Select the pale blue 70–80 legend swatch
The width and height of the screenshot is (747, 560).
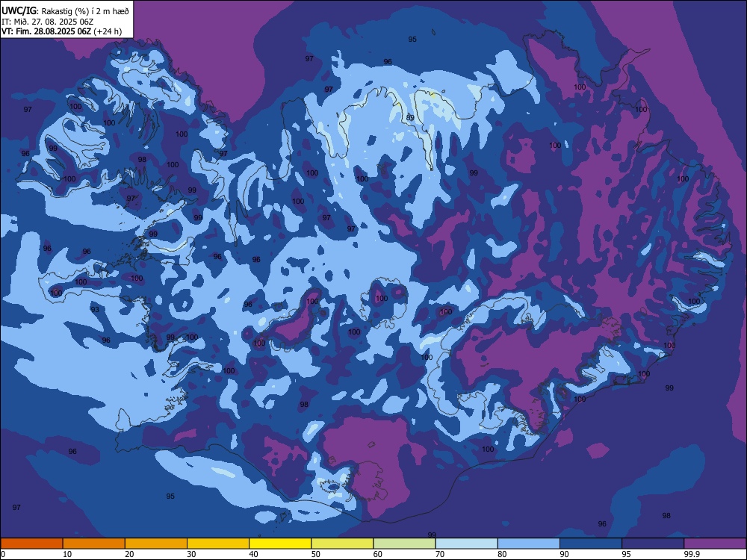pos(466,544)
